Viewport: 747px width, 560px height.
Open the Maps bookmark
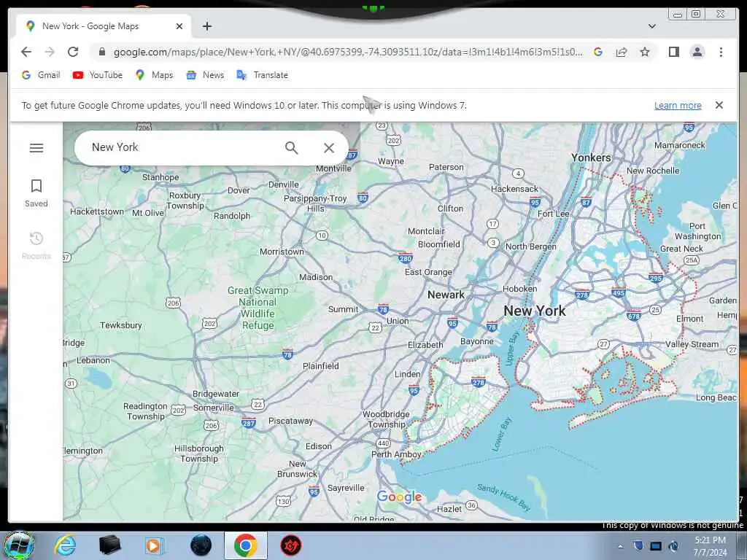pos(154,75)
